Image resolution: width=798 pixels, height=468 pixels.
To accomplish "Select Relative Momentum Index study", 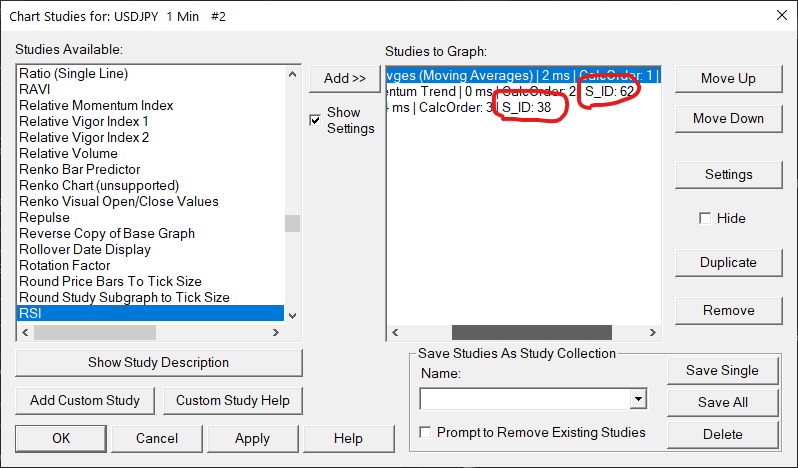I will click(x=96, y=105).
